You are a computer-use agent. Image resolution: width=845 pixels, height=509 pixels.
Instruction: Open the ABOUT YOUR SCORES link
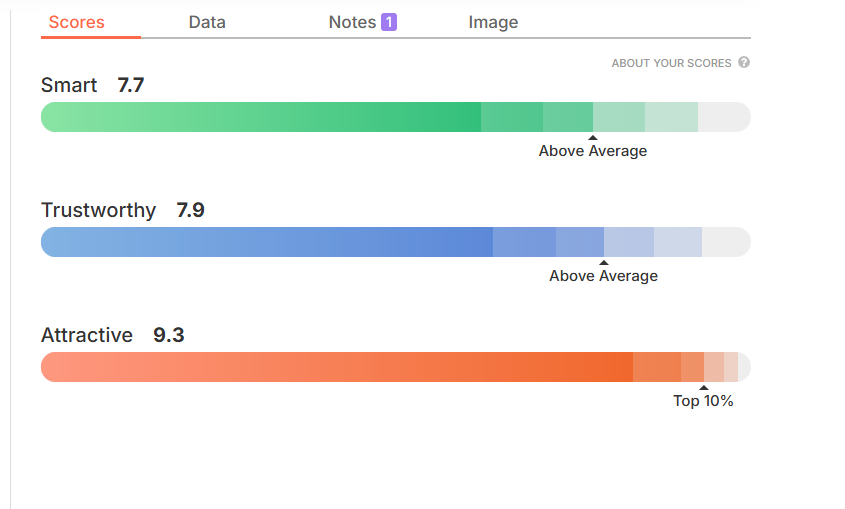tap(671, 63)
